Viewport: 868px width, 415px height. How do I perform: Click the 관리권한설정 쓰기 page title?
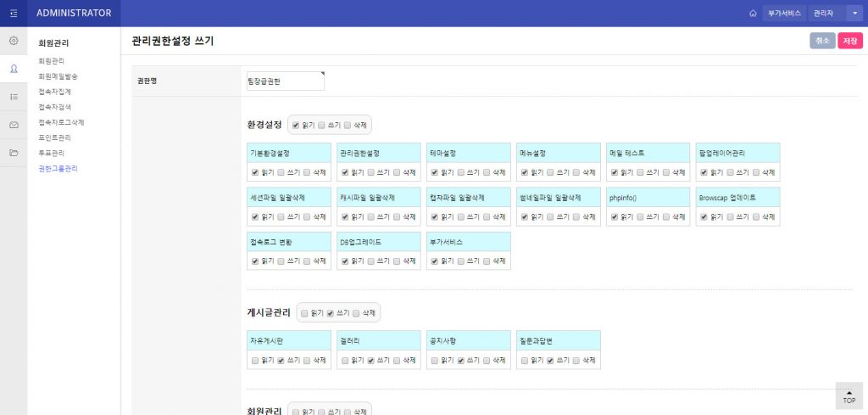pyautogui.click(x=173, y=41)
